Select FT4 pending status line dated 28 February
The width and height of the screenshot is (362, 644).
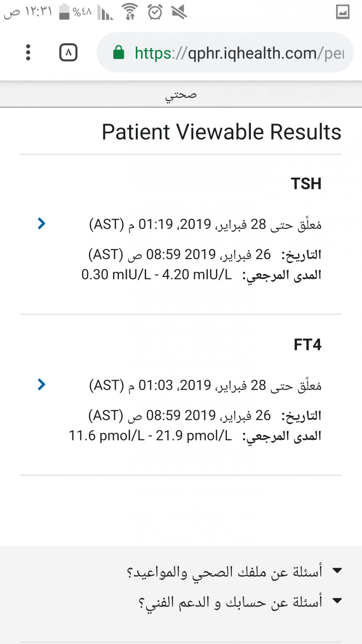click(x=205, y=385)
